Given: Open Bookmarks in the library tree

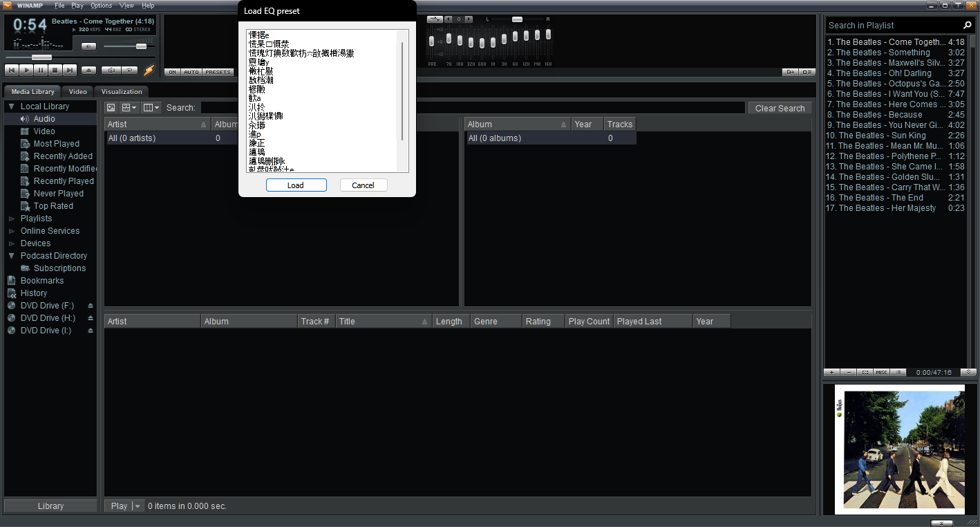Looking at the screenshot, I should [42, 281].
